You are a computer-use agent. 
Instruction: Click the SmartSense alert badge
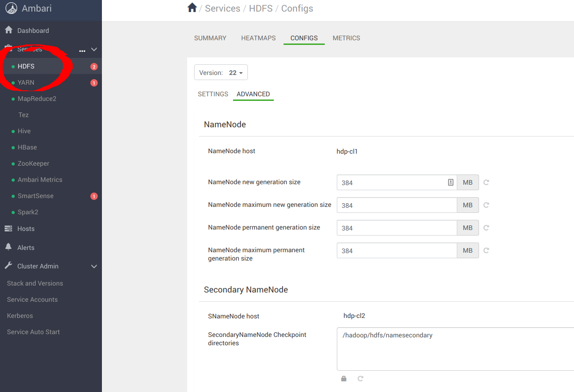tap(94, 196)
